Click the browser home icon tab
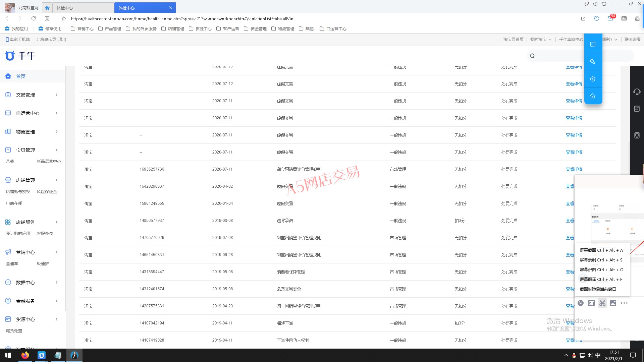 click(x=47, y=8)
